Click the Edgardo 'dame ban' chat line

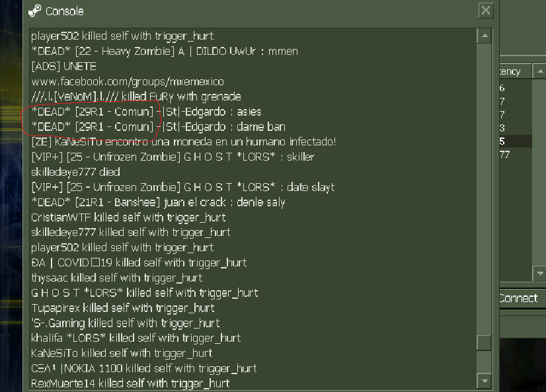159,127
